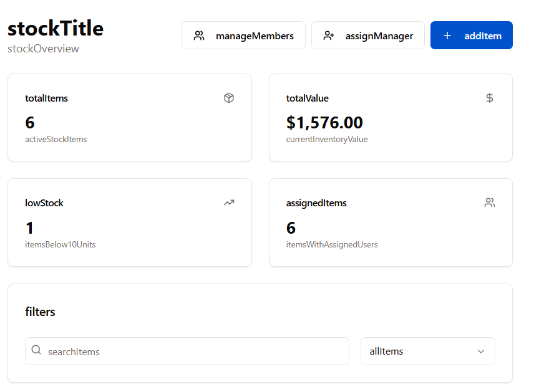Viewport: 544px width, 392px height.
Task: Open the manageMembers dialog
Action: coord(243,36)
